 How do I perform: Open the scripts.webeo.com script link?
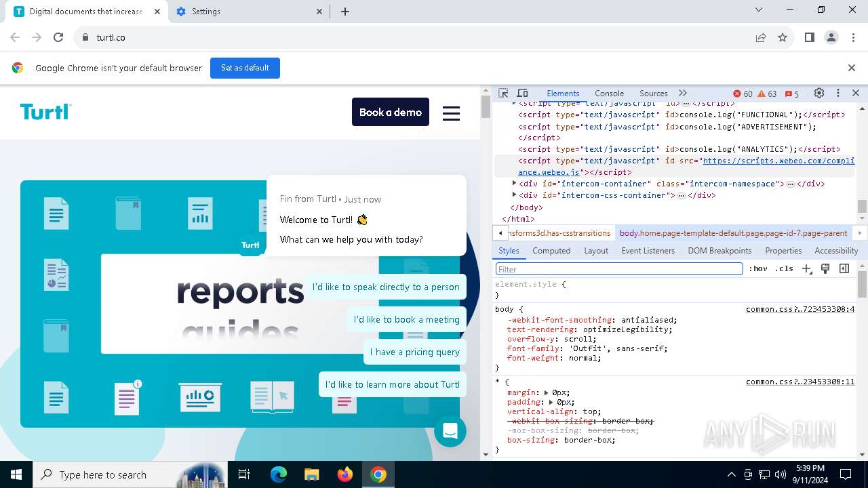(x=686, y=167)
